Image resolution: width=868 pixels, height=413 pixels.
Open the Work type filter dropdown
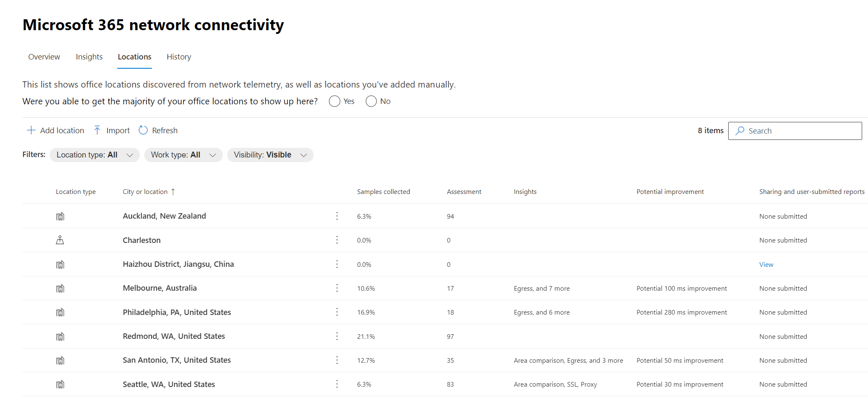point(183,155)
